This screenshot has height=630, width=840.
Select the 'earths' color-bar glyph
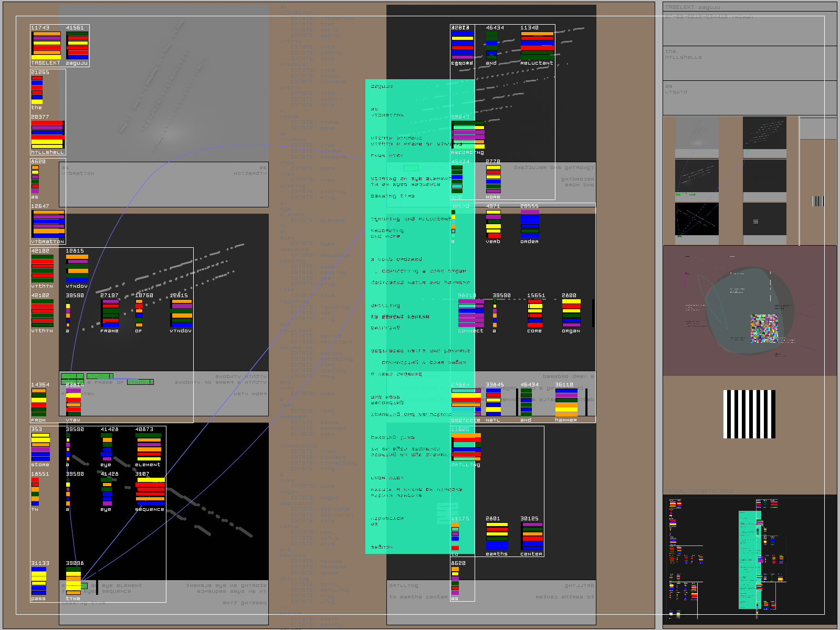tap(497, 537)
